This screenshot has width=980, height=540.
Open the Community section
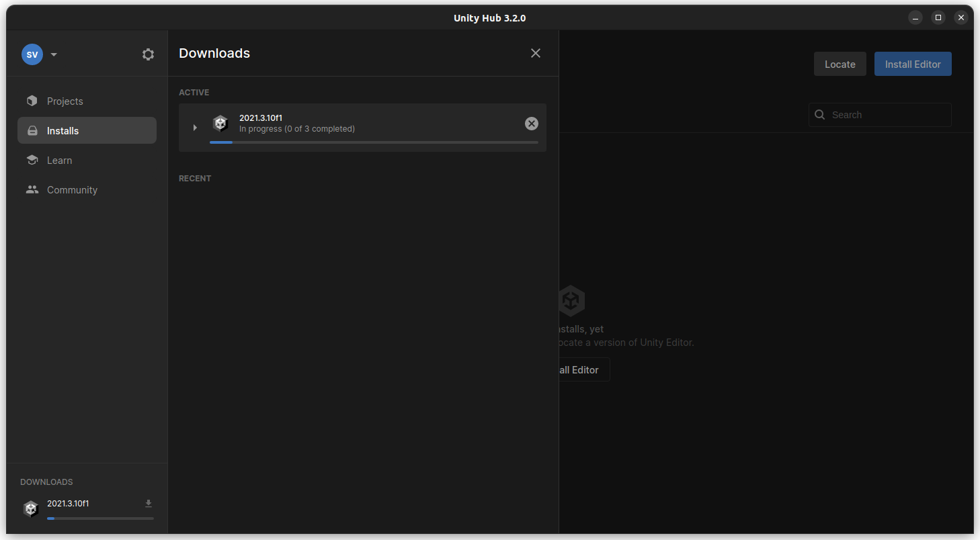(87, 190)
